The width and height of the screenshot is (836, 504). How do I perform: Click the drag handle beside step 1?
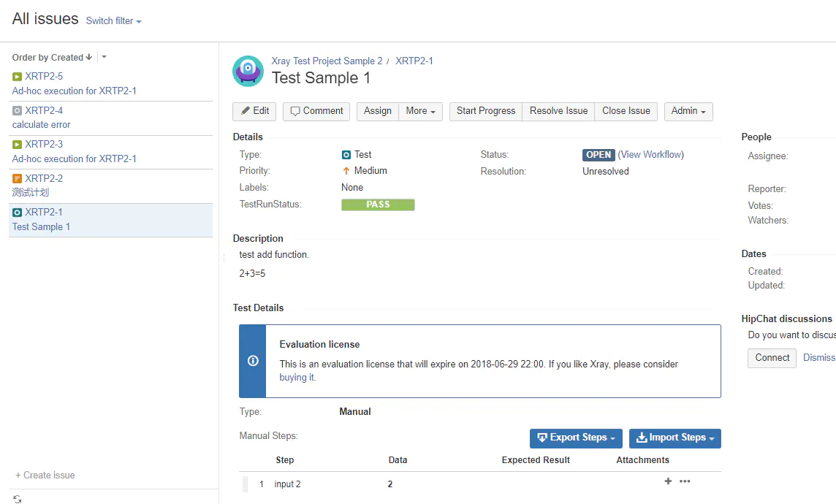(246, 483)
